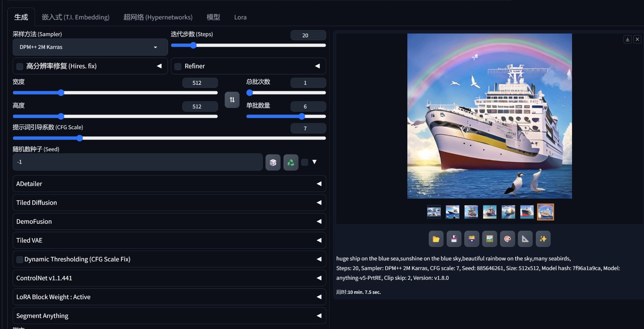Screen dimensions: 644x329
Task: Switch to the Lora tab
Action: click(x=240, y=17)
